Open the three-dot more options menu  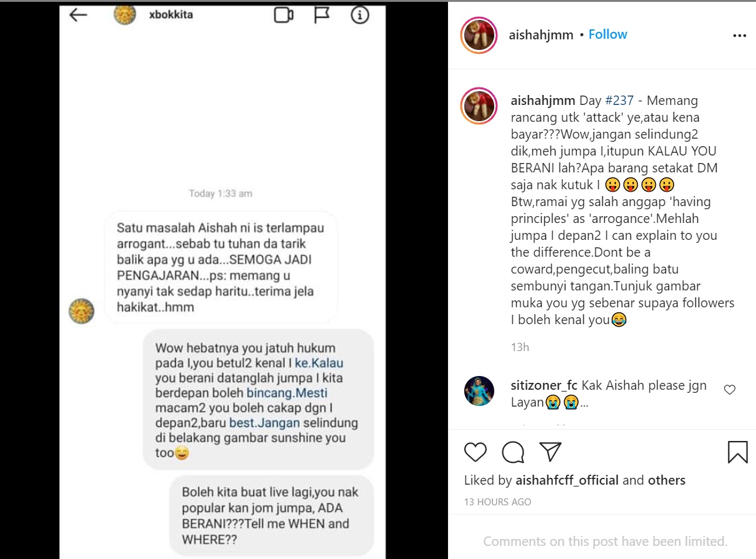pos(740,36)
